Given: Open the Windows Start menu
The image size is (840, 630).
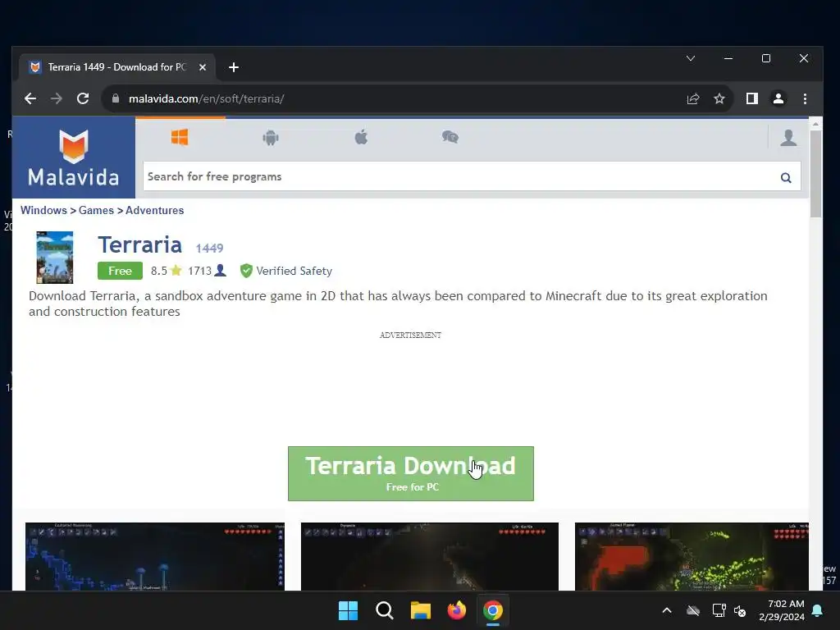Looking at the screenshot, I should [x=348, y=610].
